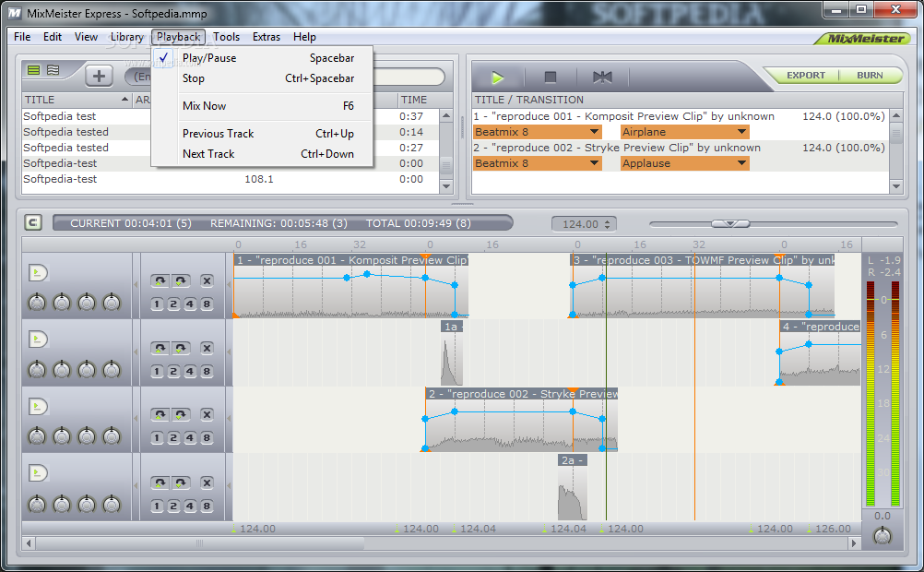This screenshot has width=924, height=572.
Task: Click the C button beside the timeline time display
Action: [33, 223]
